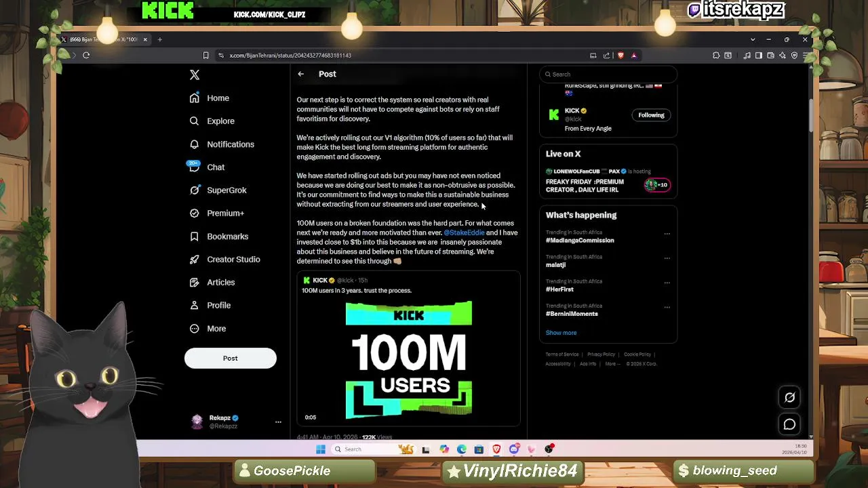Click the white Post button

click(x=231, y=359)
